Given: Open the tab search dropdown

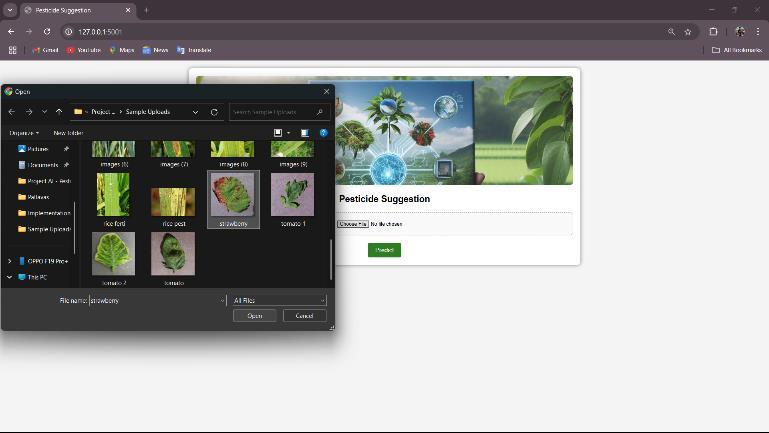Looking at the screenshot, I should pos(10,10).
